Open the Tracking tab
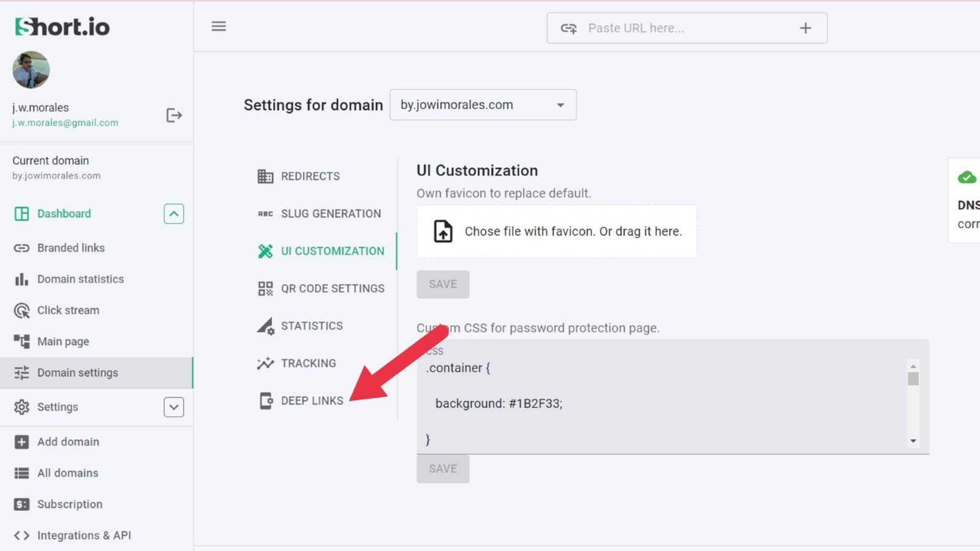The image size is (980, 551). pyautogui.click(x=308, y=363)
